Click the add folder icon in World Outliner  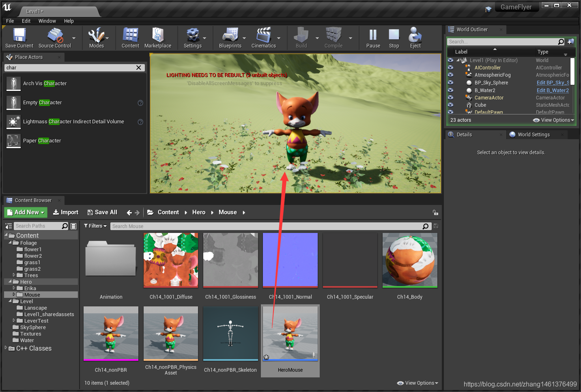point(571,42)
